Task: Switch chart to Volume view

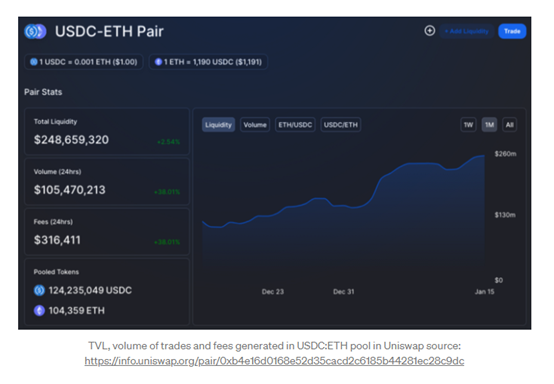Action: tap(255, 125)
